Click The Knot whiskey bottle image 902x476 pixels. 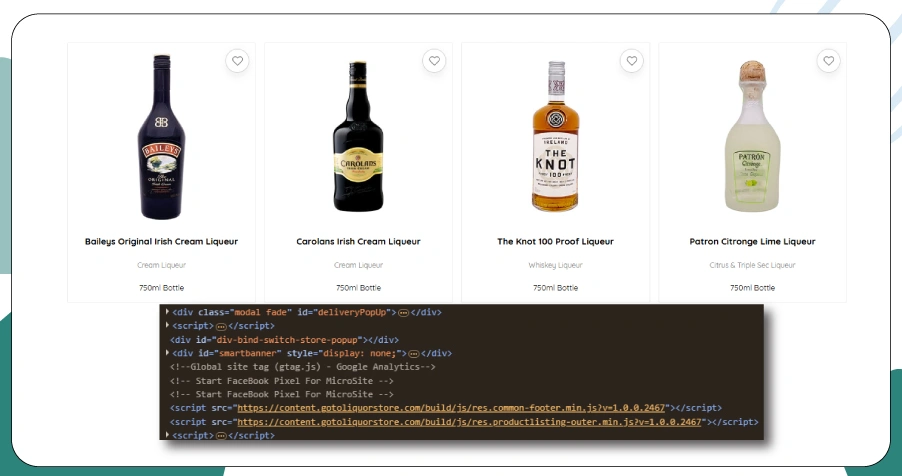[556, 137]
